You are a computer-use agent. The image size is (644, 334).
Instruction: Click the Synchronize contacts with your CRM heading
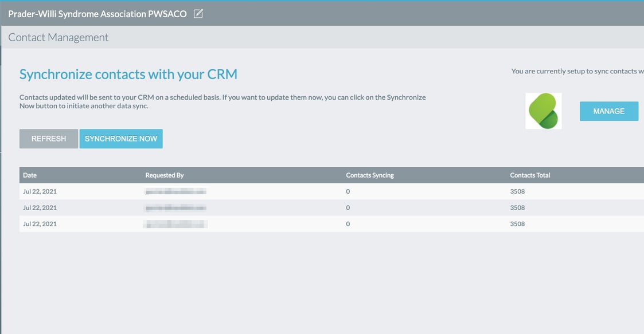tap(128, 73)
